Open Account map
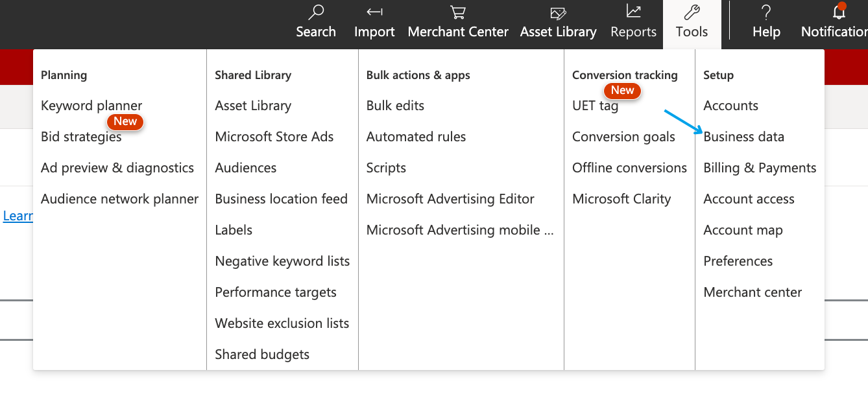 pyautogui.click(x=743, y=230)
